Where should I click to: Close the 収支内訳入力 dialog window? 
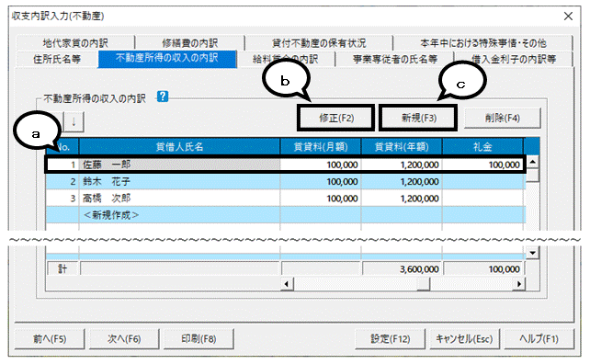pos(568,16)
